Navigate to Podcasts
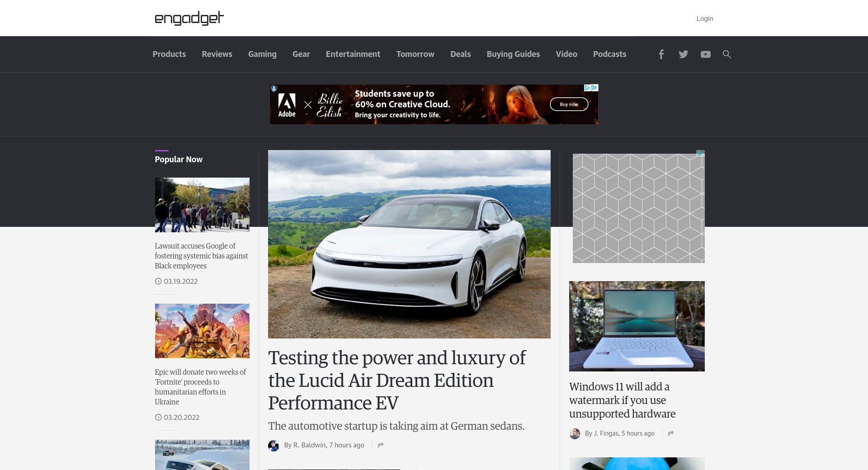868x470 pixels. pos(609,54)
